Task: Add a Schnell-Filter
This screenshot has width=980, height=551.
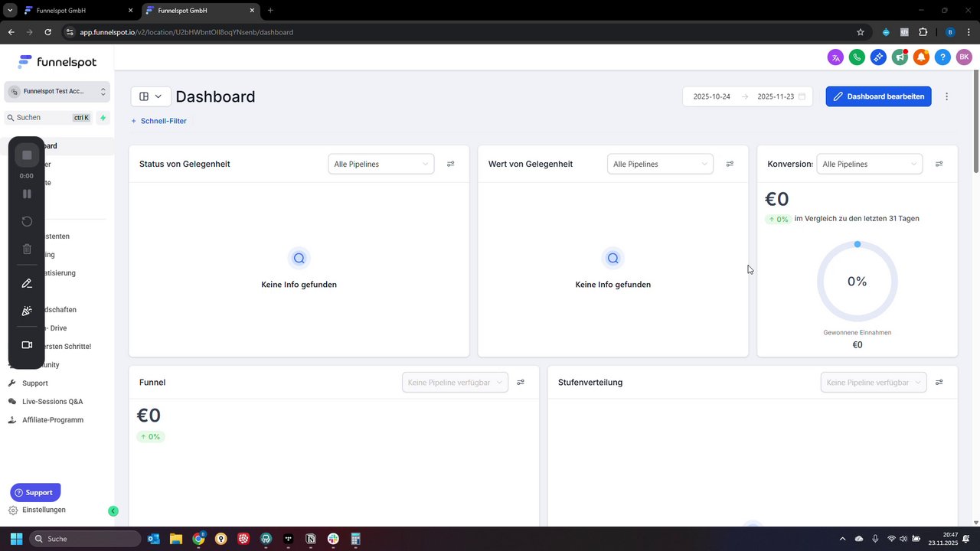Action: (x=158, y=121)
